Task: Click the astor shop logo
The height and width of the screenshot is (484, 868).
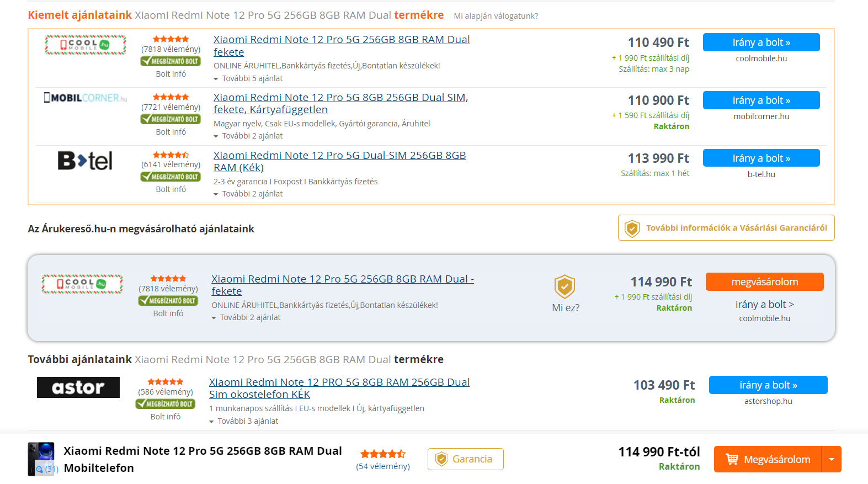Action: tap(78, 387)
